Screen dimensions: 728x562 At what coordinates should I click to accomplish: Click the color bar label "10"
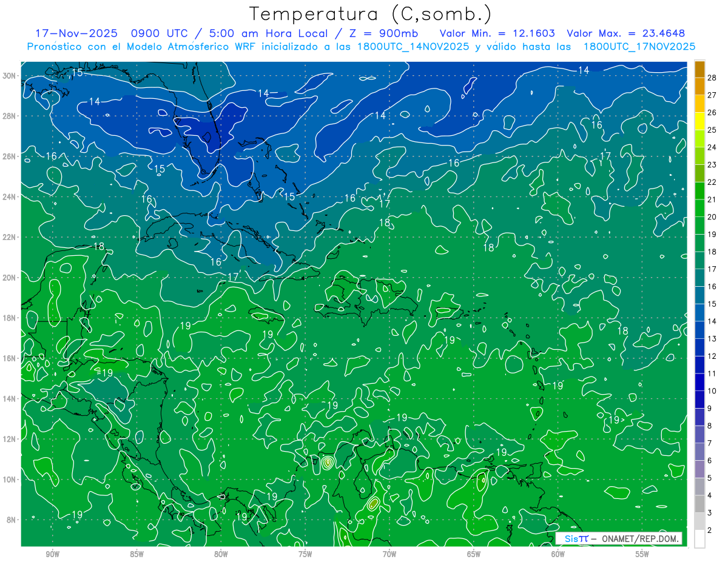(712, 390)
